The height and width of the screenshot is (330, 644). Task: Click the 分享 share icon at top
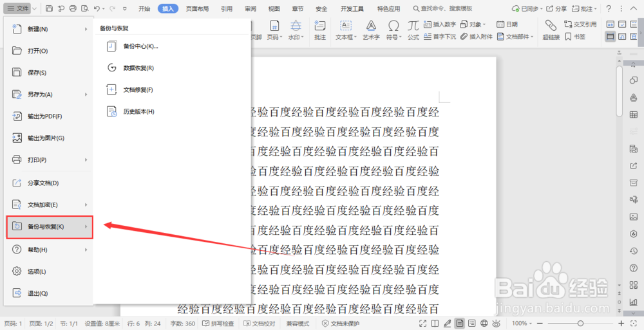point(556,8)
